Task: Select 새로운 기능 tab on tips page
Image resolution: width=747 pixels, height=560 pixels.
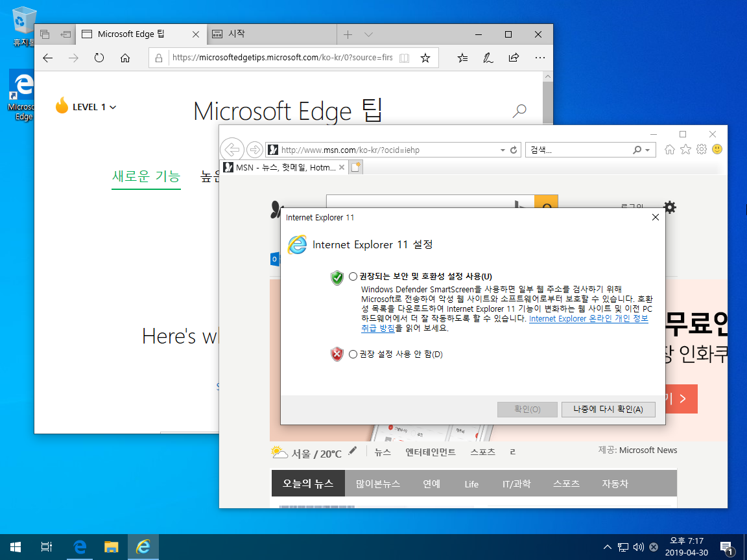Action: point(147,177)
